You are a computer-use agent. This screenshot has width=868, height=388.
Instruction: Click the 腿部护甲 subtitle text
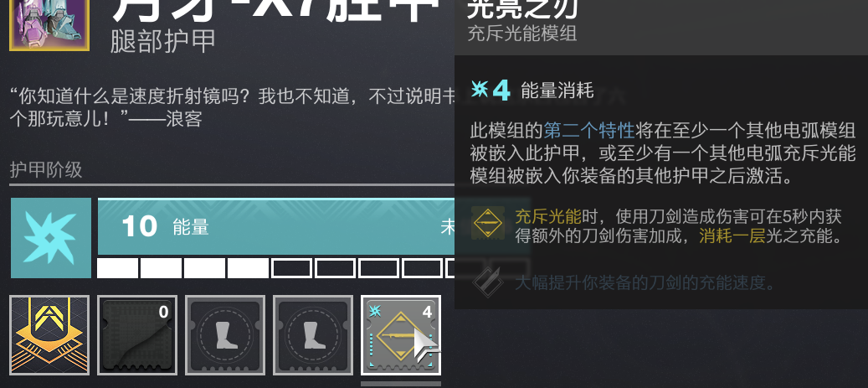pos(162,42)
